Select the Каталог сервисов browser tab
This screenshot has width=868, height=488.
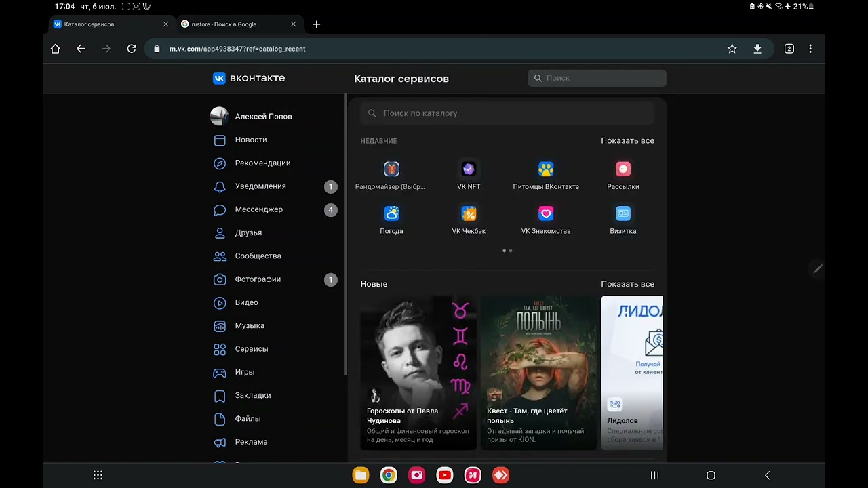pos(111,24)
